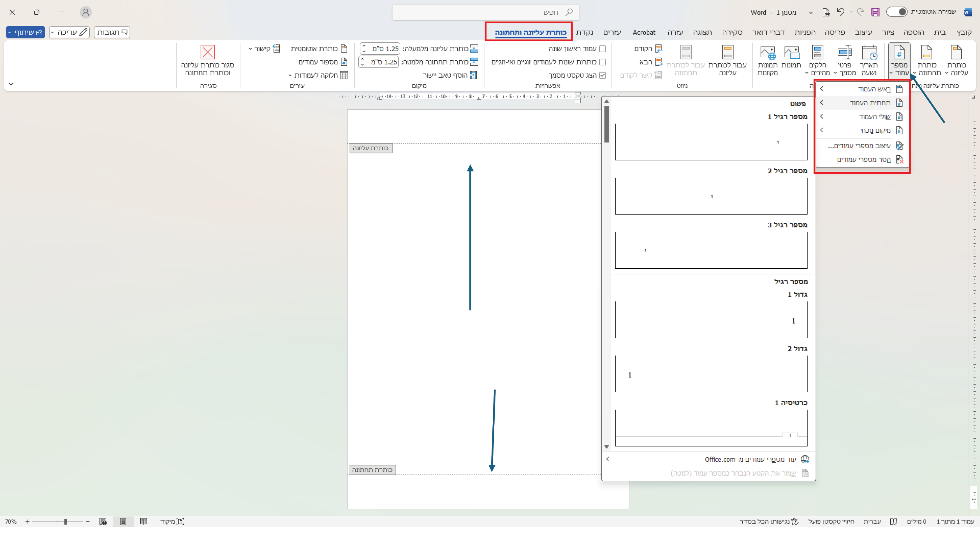Open Read Mode view in status bar
The height and width of the screenshot is (539, 980).
[143, 521]
